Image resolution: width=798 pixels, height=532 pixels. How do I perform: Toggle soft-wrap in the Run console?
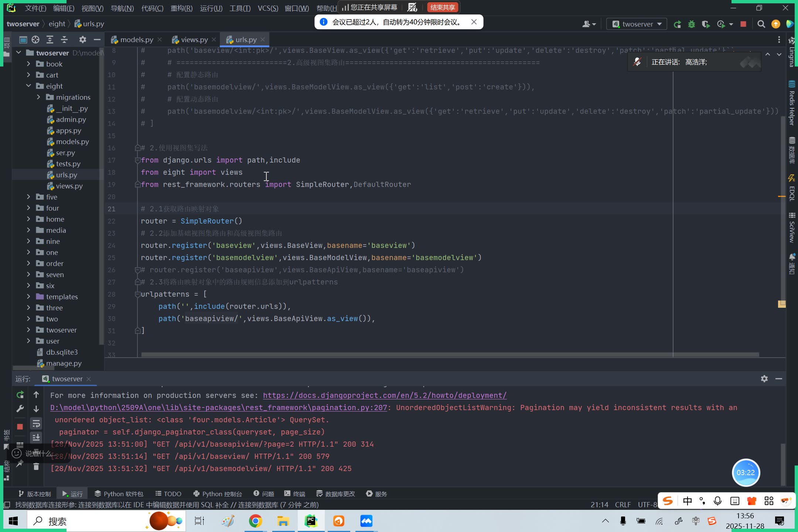click(x=36, y=424)
